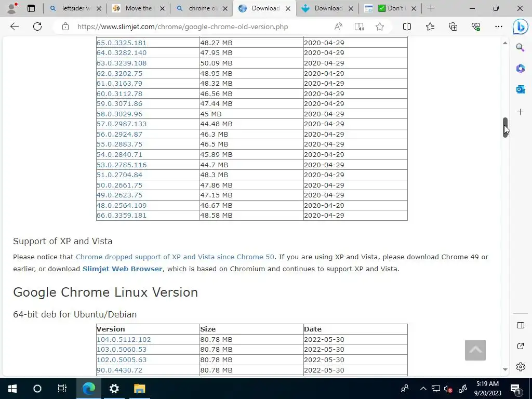The height and width of the screenshot is (399, 532).
Task: Download Chrome version 66.0.3359.181
Action: click(122, 216)
